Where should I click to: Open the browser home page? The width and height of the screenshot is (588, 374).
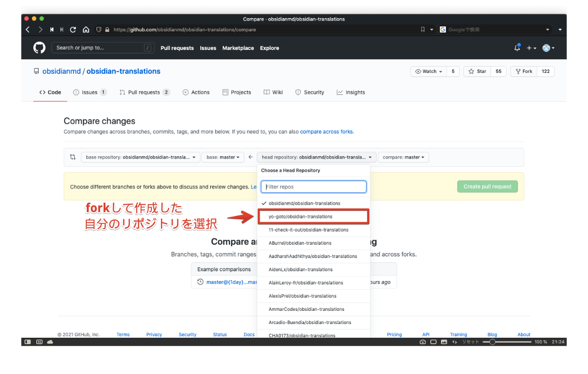[86, 29]
